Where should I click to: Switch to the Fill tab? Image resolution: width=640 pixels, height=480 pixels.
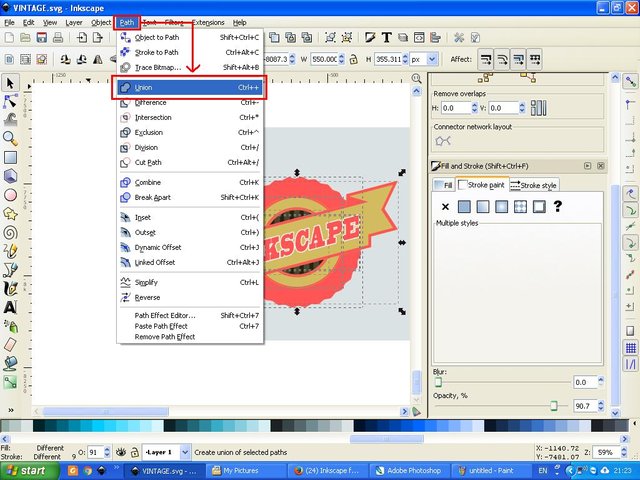point(443,185)
